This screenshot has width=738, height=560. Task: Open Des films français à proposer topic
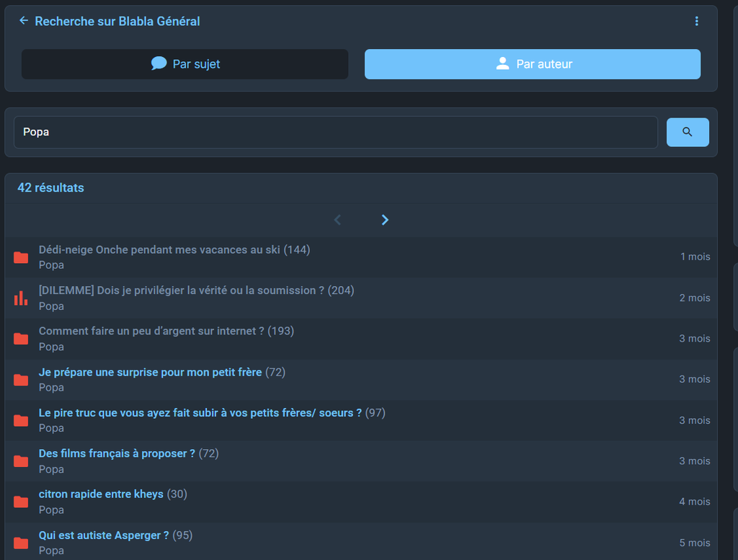(x=117, y=453)
